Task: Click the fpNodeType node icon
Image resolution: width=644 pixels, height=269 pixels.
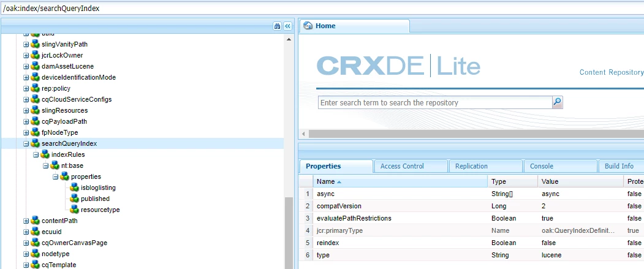Action: 35,132
